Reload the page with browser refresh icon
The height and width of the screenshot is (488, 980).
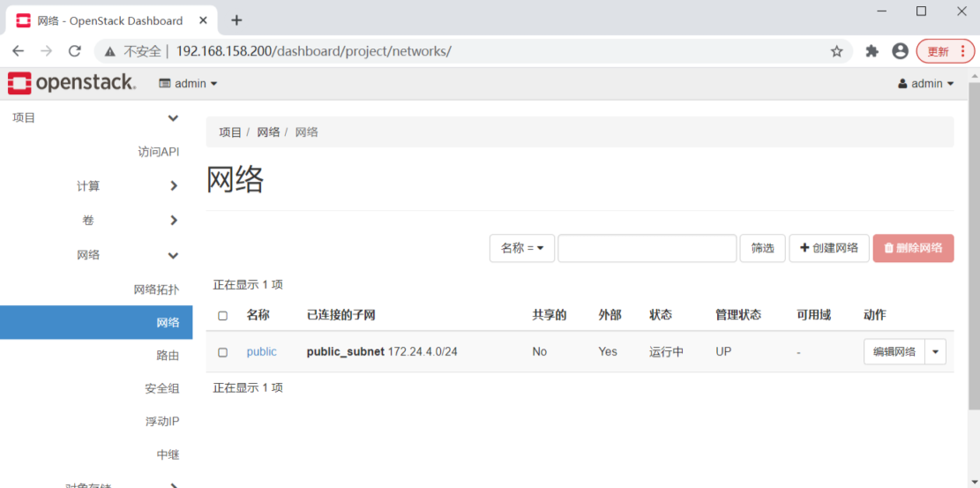tap(75, 51)
